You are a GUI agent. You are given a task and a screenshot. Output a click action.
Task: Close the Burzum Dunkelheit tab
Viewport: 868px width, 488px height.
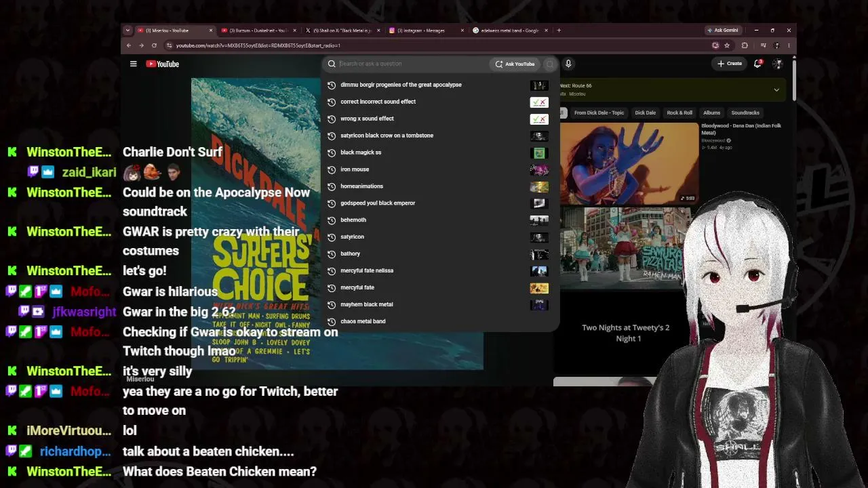click(294, 30)
